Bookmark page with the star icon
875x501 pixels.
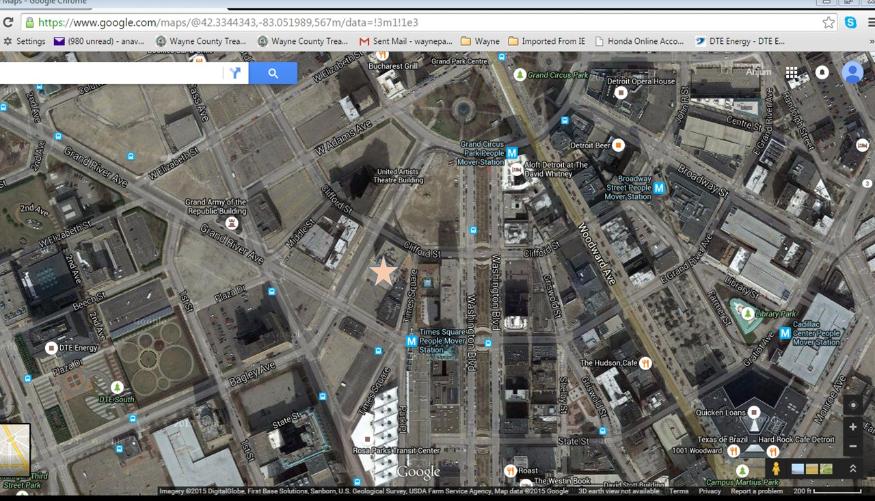[x=829, y=22]
